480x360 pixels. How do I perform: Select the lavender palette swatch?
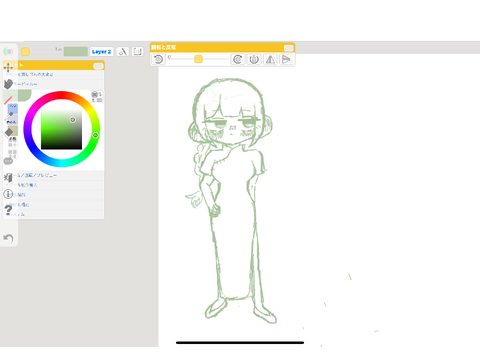tap(13, 120)
